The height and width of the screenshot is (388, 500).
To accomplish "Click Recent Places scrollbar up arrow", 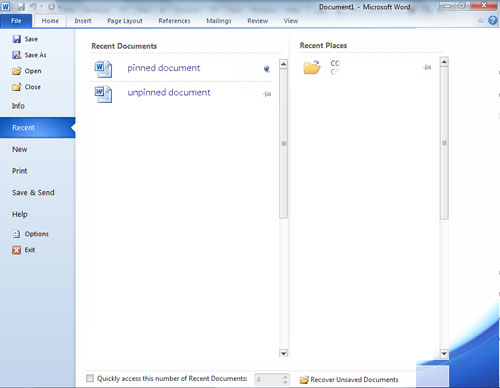I will 444,62.
